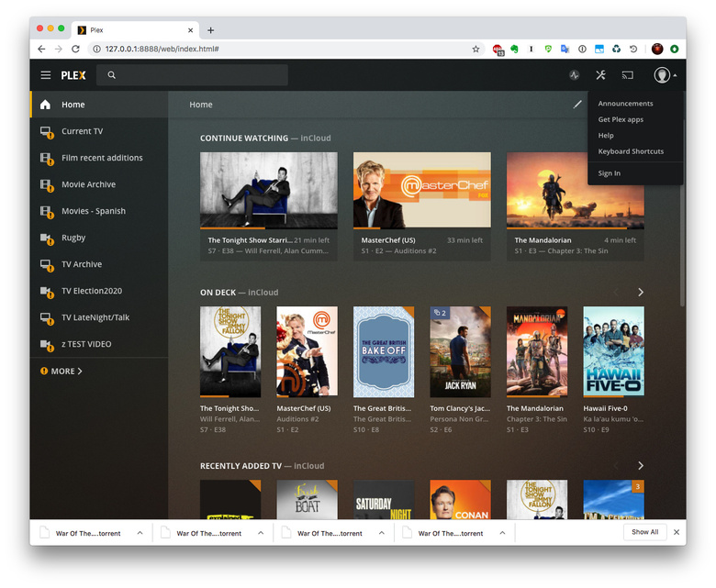This screenshot has width=716, height=588.
Task: Click next arrow in Recently Added TV
Action: (x=641, y=466)
